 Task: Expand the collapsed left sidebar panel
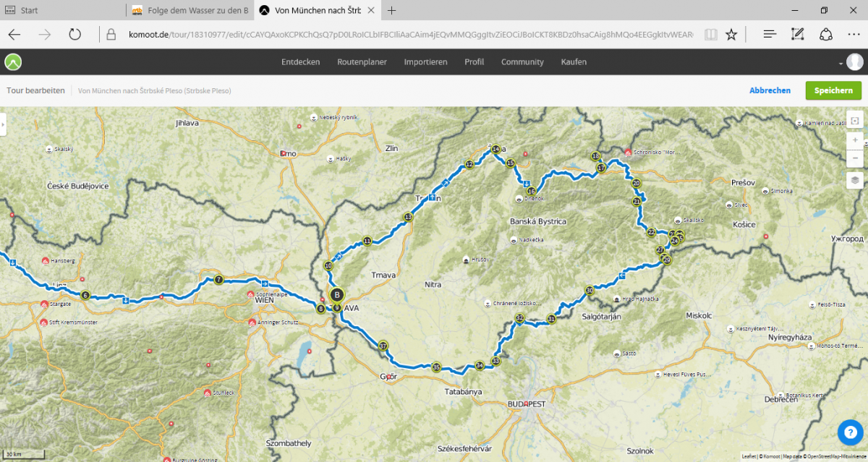(3, 124)
